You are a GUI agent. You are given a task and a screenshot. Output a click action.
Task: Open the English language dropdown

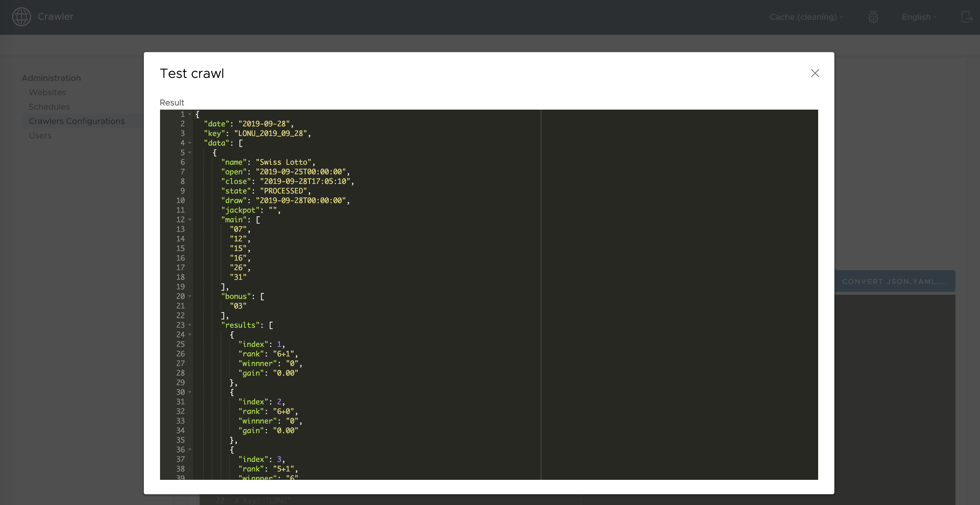click(919, 17)
